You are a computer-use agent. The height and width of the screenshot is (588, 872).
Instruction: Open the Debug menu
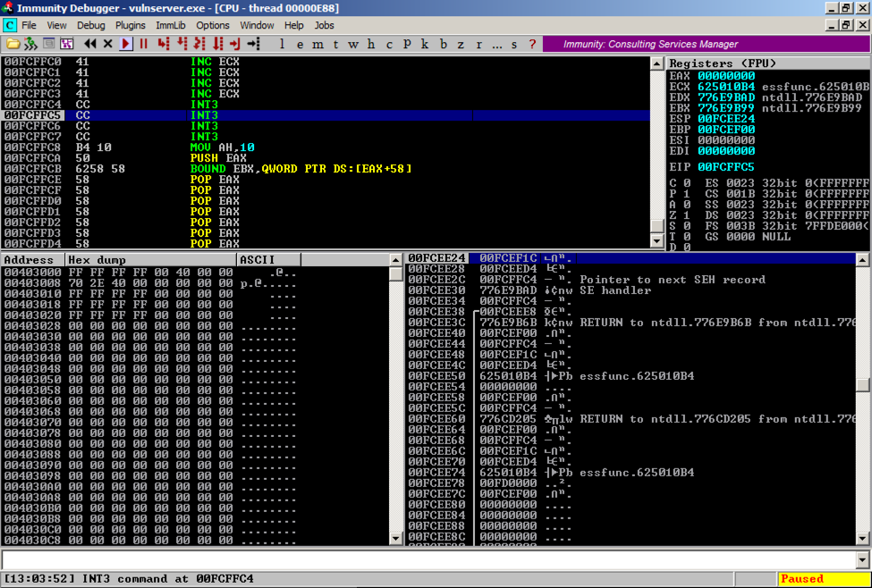point(90,25)
